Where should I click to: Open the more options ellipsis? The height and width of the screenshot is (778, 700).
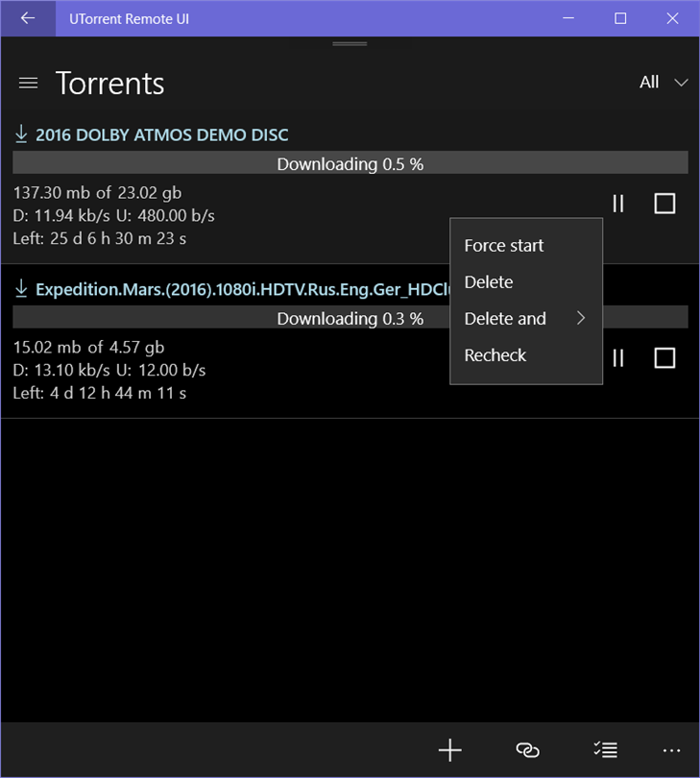coord(672,750)
